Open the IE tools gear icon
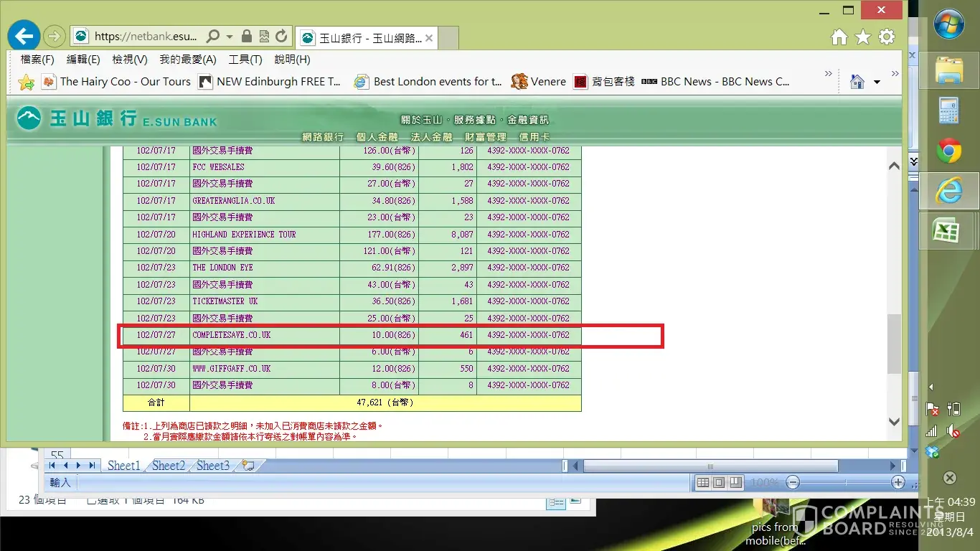Screen dimensions: 980x551 (x=887, y=37)
